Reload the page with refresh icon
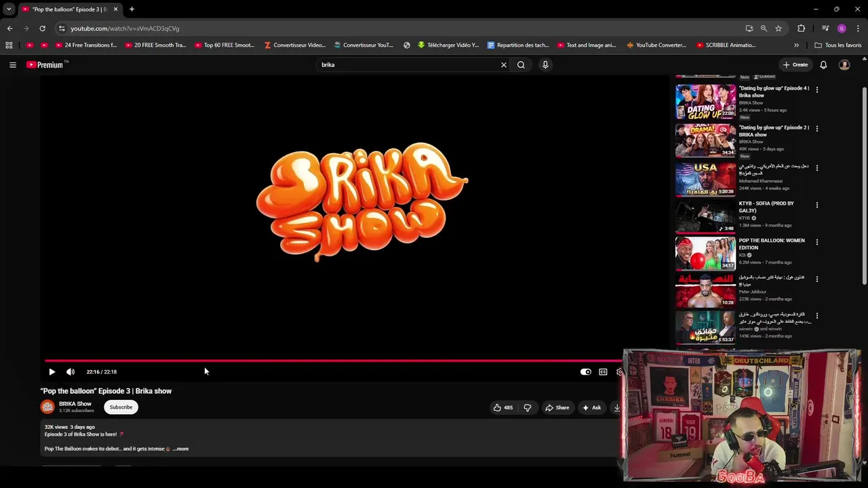The image size is (868, 488). [x=42, y=28]
